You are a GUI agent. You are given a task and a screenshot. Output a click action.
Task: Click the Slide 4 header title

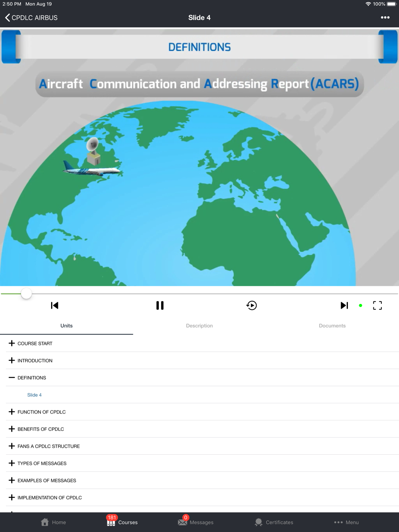[x=199, y=18]
